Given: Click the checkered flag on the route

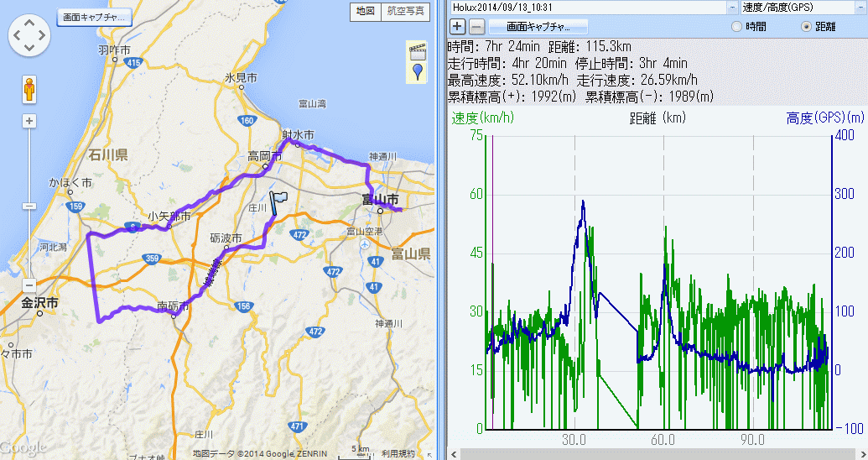Looking at the screenshot, I should [279, 201].
